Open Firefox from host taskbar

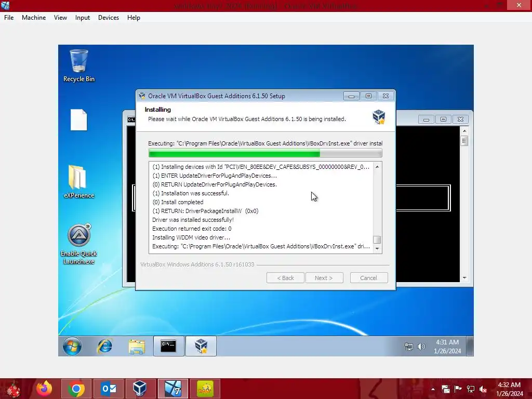click(x=44, y=389)
